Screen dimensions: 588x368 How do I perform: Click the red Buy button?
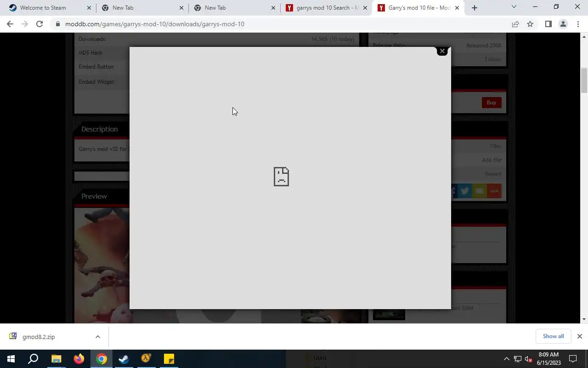coord(492,103)
